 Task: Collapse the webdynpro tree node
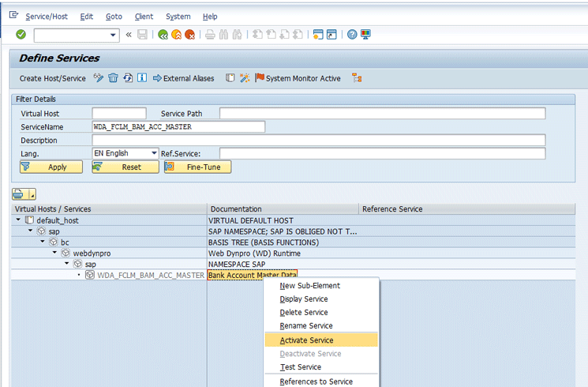pyautogui.click(x=54, y=253)
